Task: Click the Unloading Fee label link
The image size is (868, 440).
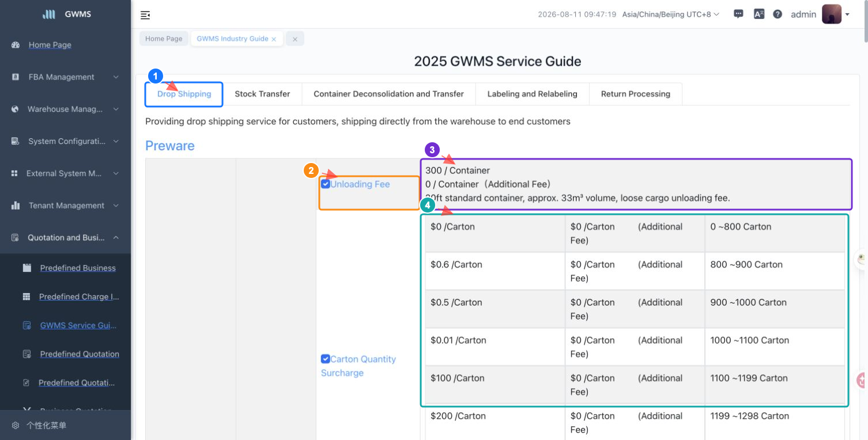Action: 360,184
